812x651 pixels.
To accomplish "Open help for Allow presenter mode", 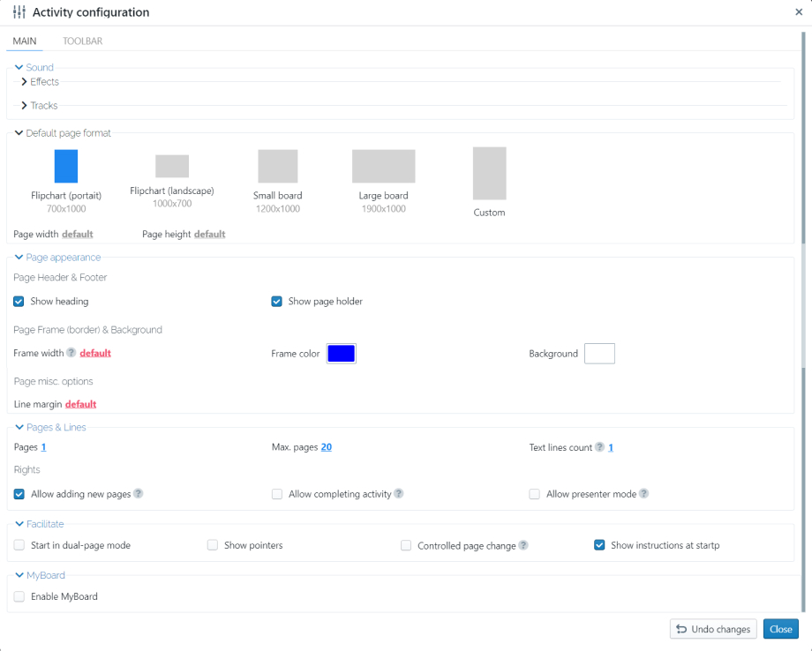I will point(643,493).
